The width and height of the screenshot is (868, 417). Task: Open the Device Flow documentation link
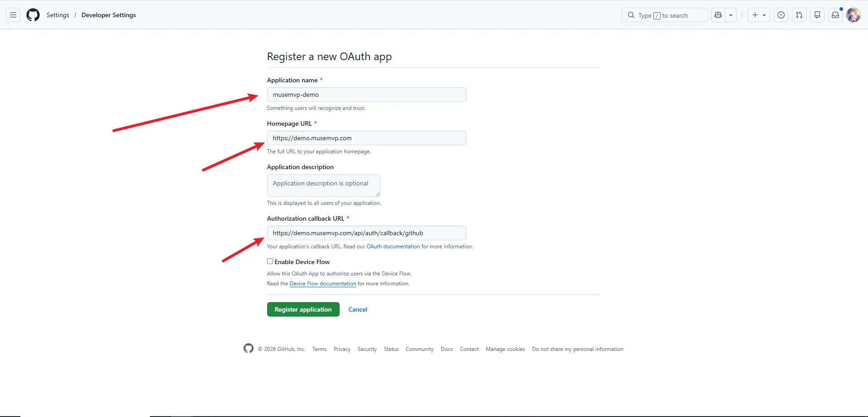323,284
